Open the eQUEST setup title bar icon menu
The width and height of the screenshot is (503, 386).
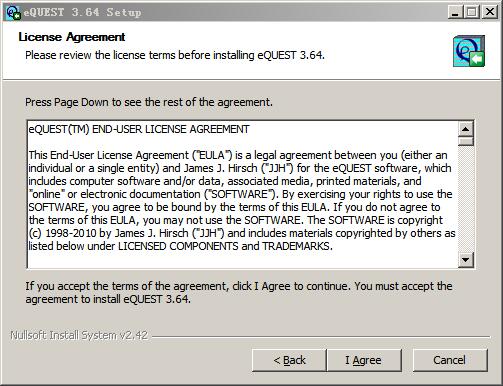coord(13,13)
